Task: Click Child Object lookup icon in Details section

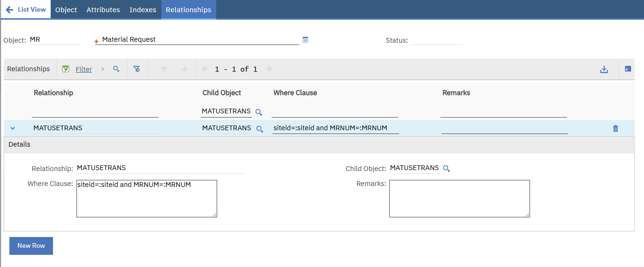Action: click(447, 169)
